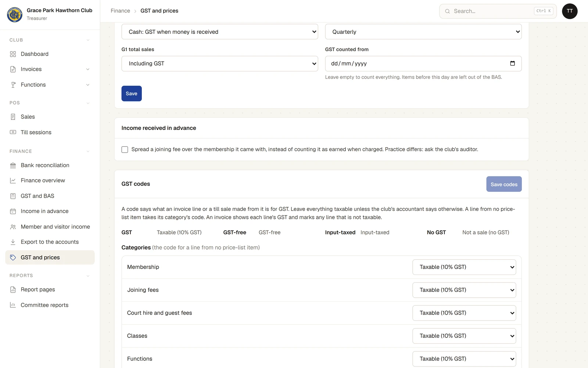Expand the Functions submenu chevron in sidebar
588x368 pixels.
[88, 85]
